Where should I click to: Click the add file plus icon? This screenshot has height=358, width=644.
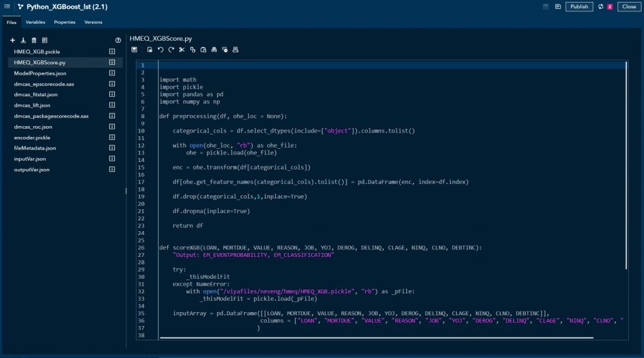point(13,40)
